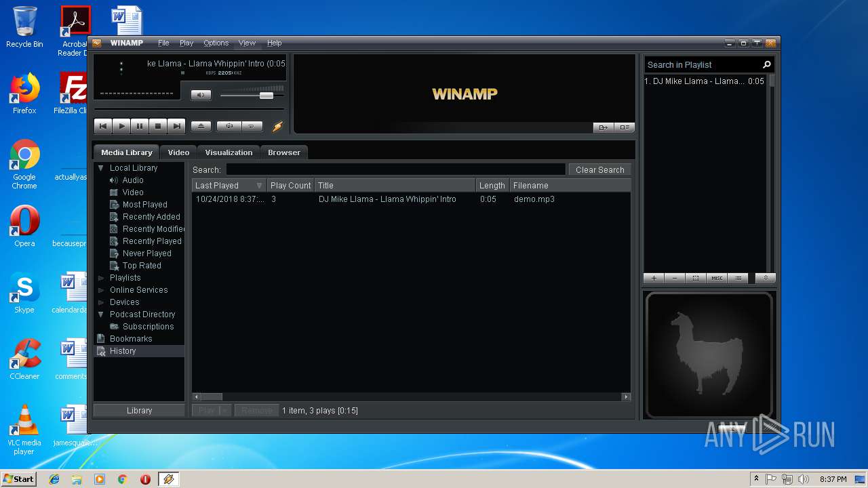Screen dimensions: 868x488
Task: Open the playlist MISC menu button
Action: (717, 278)
